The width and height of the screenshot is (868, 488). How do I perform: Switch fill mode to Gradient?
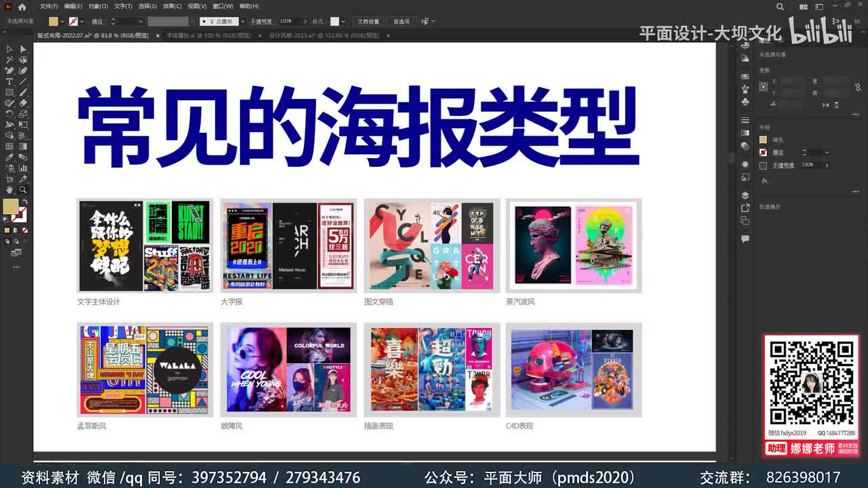(16, 230)
